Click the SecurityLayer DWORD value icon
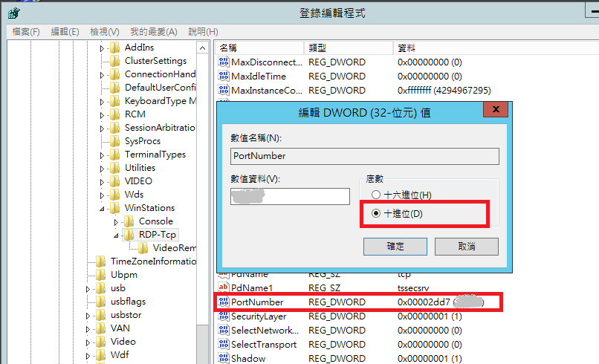The width and height of the screenshot is (599, 364). [224, 316]
